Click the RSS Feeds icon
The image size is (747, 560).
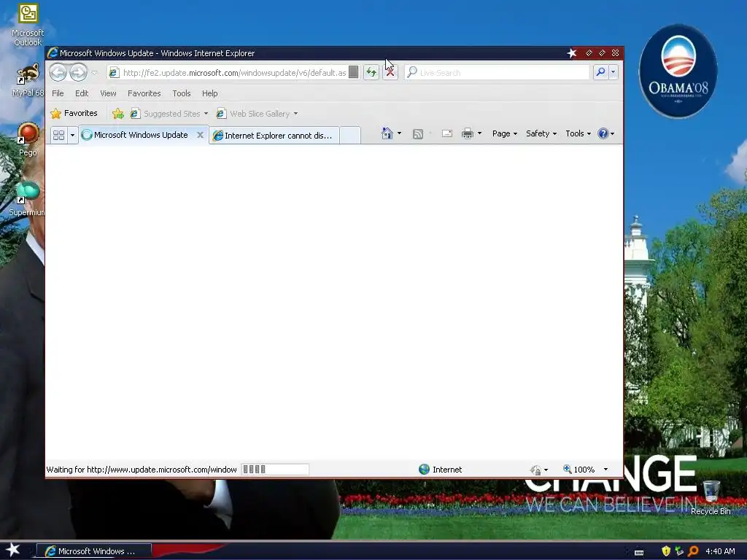click(418, 134)
